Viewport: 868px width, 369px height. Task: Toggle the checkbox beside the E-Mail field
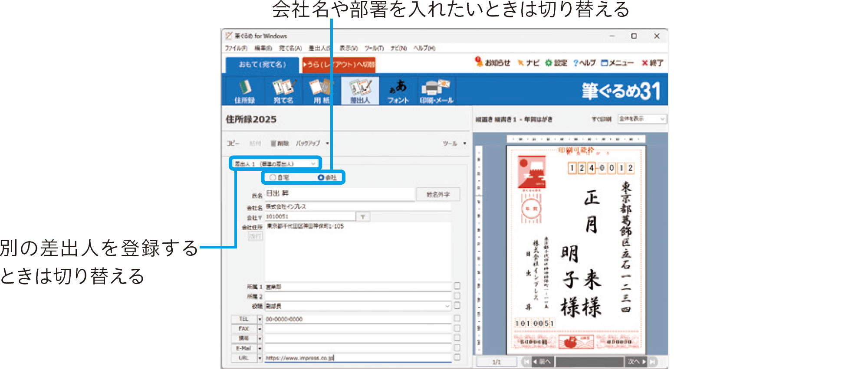click(x=457, y=348)
